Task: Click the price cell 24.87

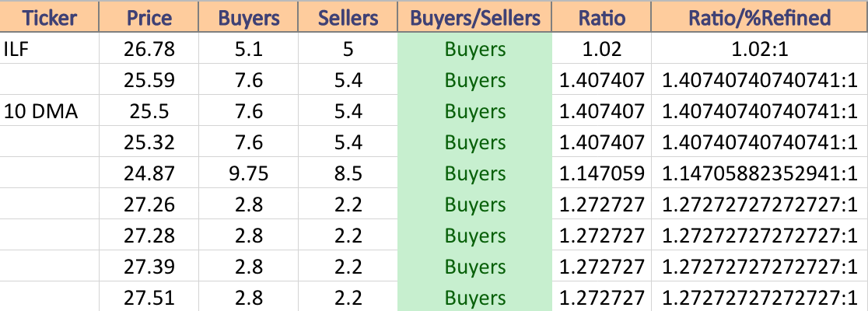Action: click(149, 173)
